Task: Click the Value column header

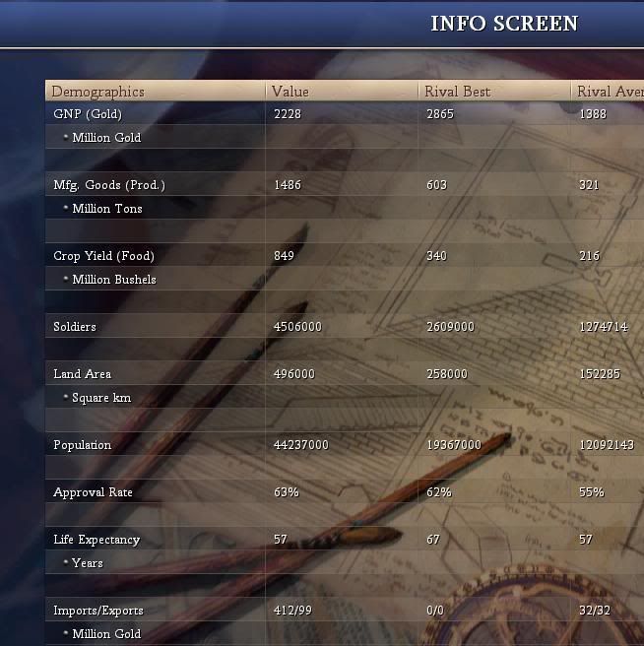Action: coord(342,91)
